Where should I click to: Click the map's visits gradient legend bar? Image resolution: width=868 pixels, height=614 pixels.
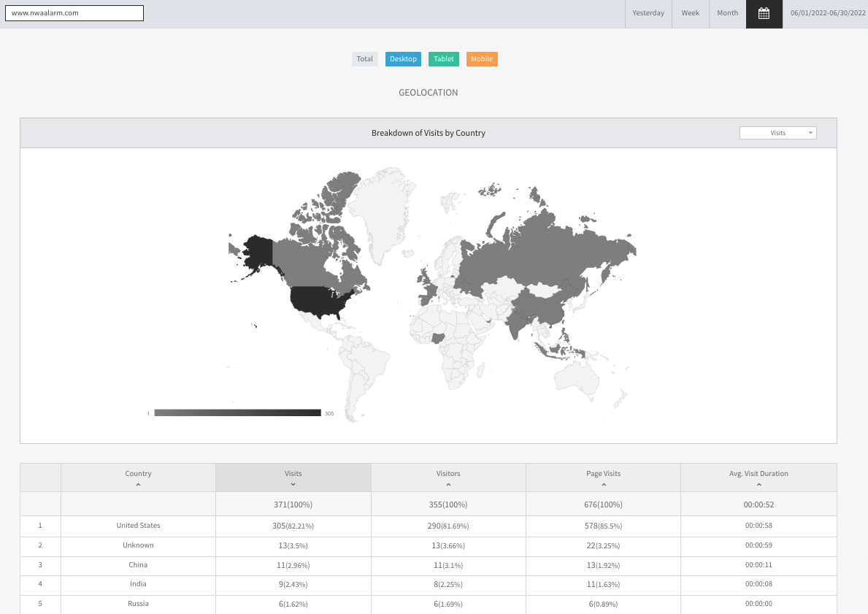(x=237, y=413)
